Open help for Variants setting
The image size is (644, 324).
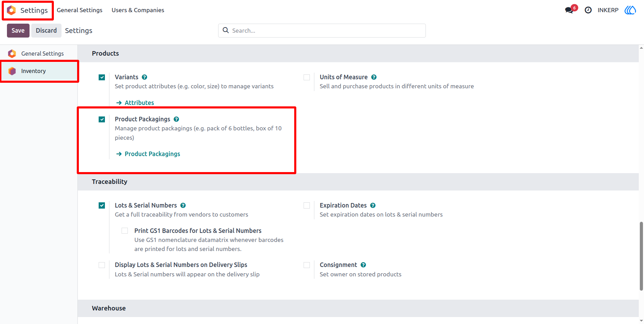click(x=145, y=77)
